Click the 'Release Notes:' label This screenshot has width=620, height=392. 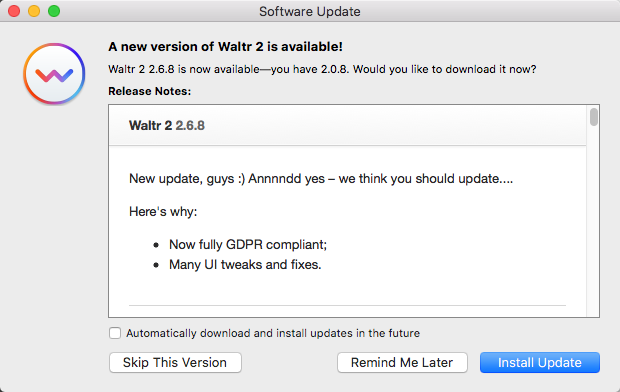click(149, 91)
